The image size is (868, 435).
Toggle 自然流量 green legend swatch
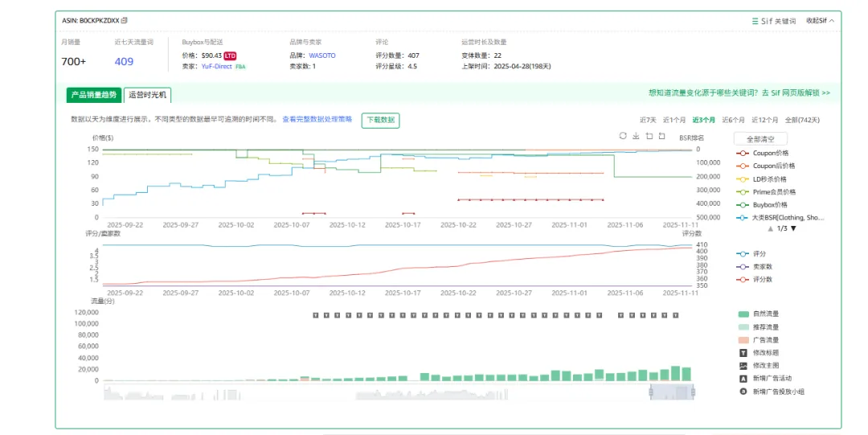pos(743,314)
